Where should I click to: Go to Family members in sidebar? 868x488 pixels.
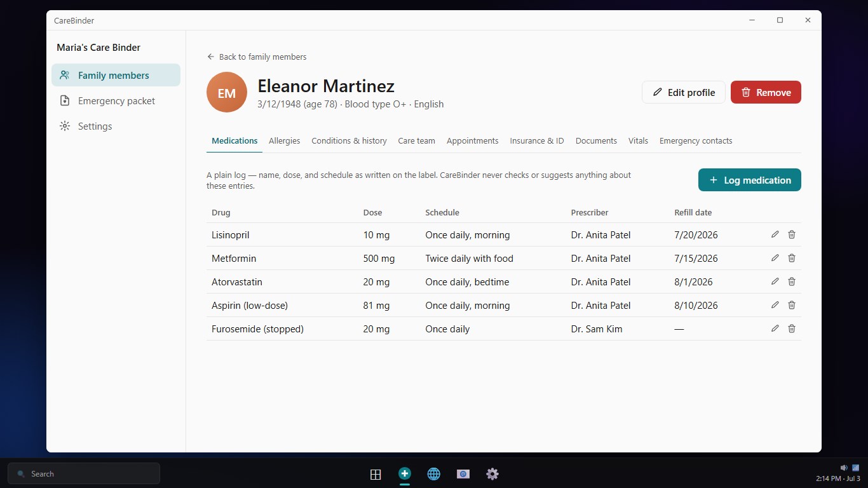tap(116, 75)
